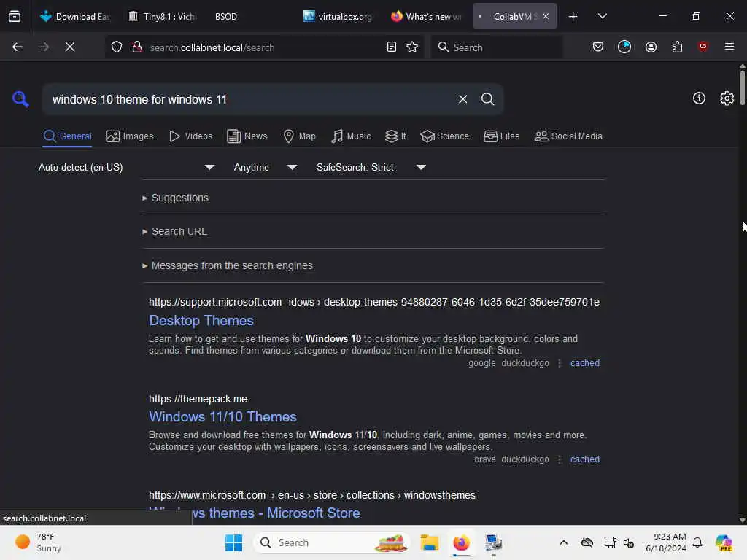Open Windows themes - Microsoft Store result
Image resolution: width=747 pixels, height=560 pixels.
255,513
